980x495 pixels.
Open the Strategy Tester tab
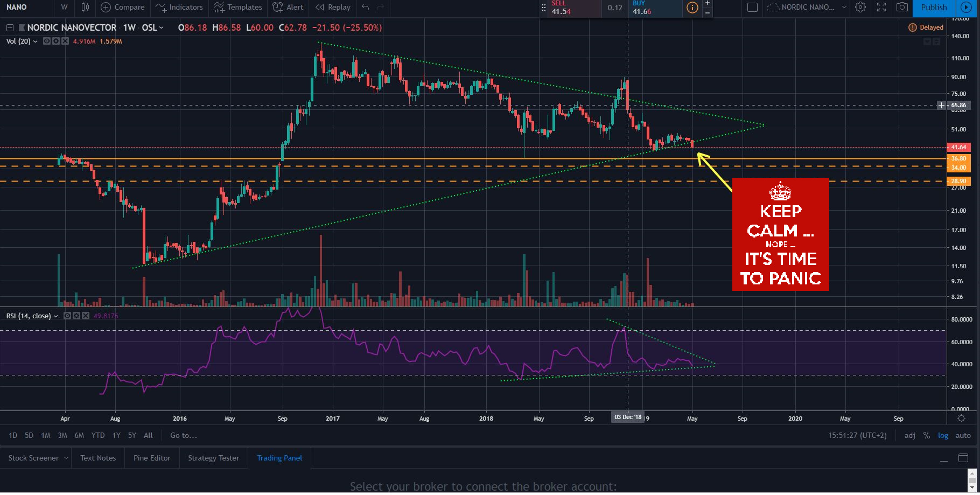coord(213,458)
